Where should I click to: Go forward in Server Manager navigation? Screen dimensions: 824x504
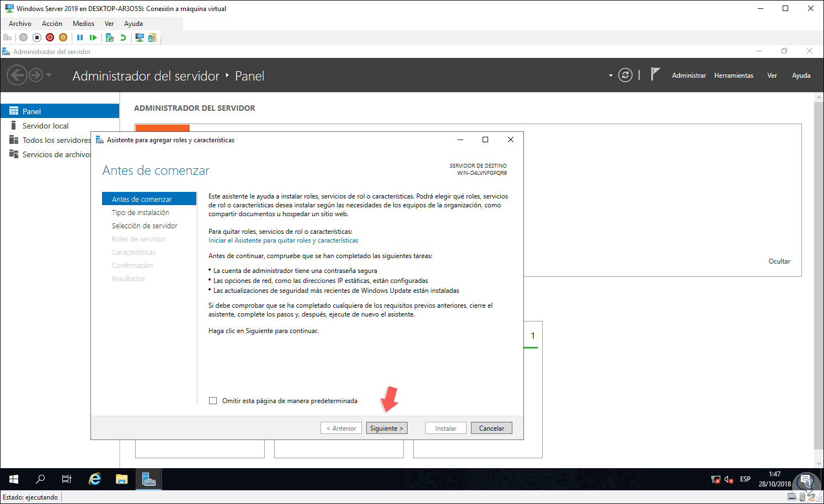point(36,75)
